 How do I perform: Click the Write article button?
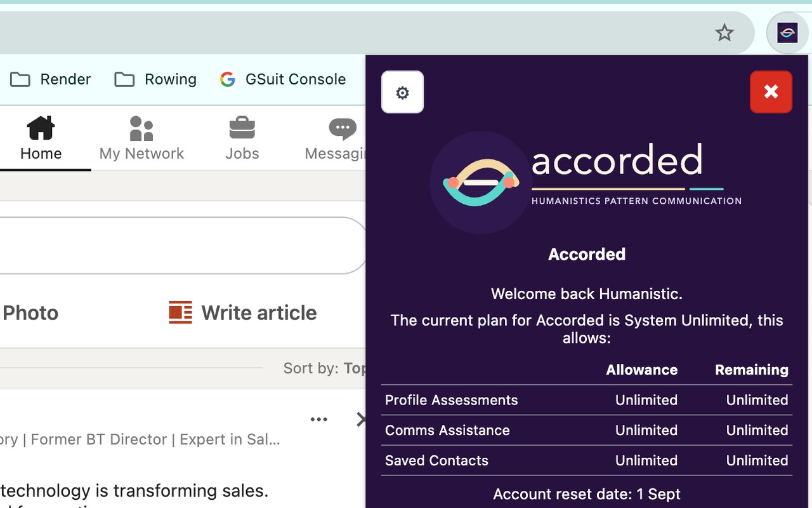(x=243, y=312)
